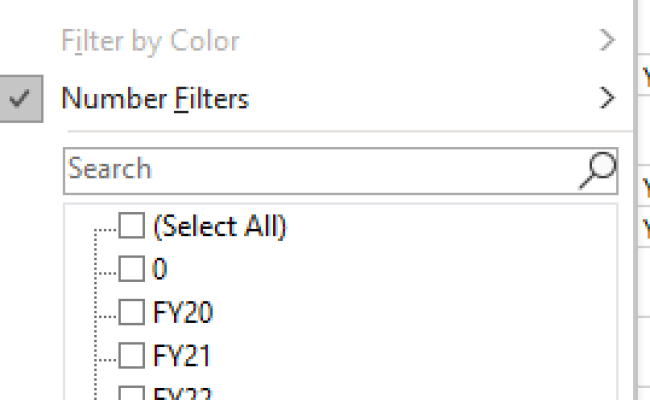Click the FY21 item label
Viewport: 650px width, 400px height.
[x=182, y=355]
